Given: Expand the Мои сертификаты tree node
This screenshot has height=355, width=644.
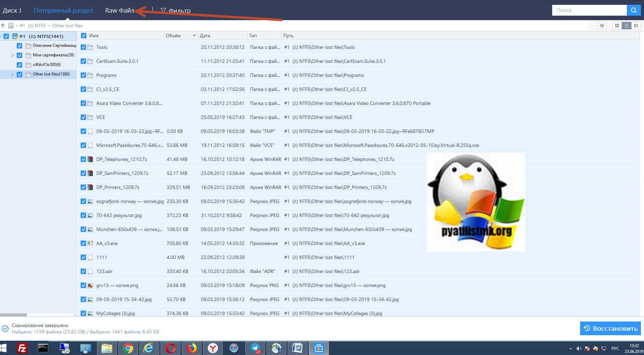Looking at the screenshot, I should pyautogui.click(x=13, y=55).
